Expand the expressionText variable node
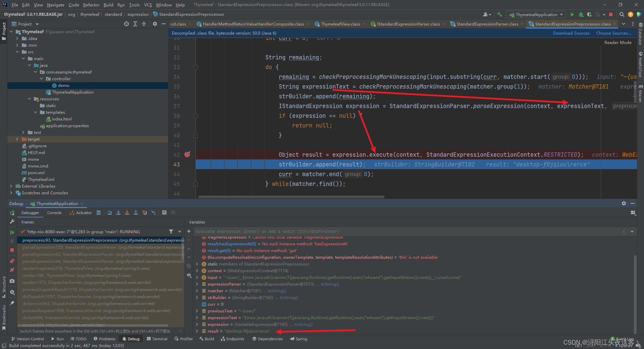The width and height of the screenshot is (644, 349). click(197, 318)
